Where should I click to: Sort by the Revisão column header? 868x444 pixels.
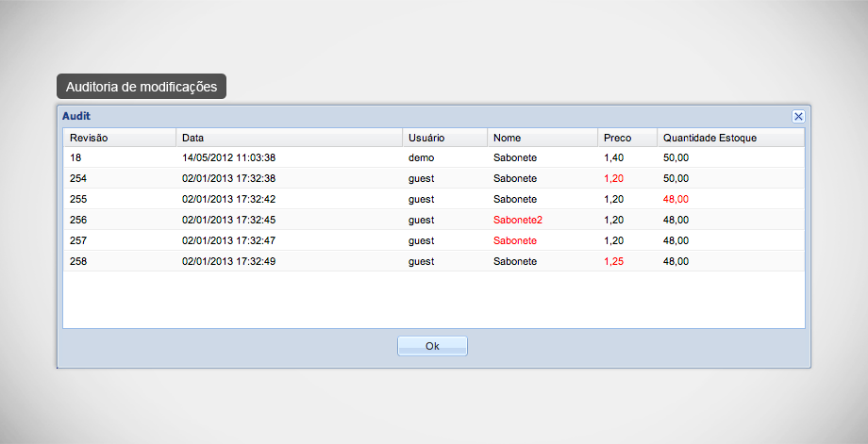[119, 138]
